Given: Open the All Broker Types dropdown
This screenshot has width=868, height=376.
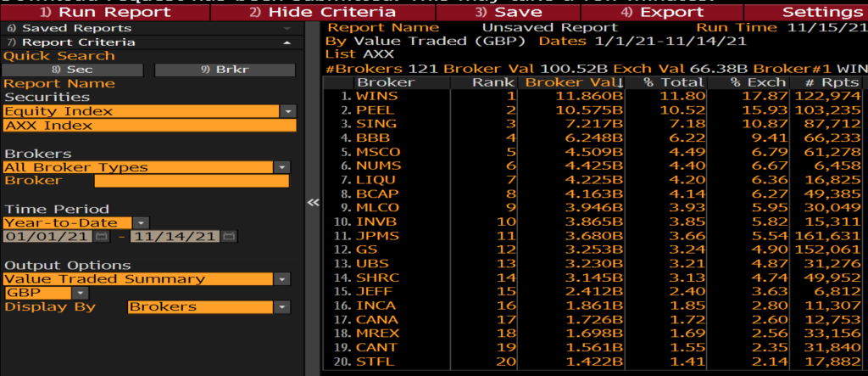Looking at the screenshot, I should 281,167.
